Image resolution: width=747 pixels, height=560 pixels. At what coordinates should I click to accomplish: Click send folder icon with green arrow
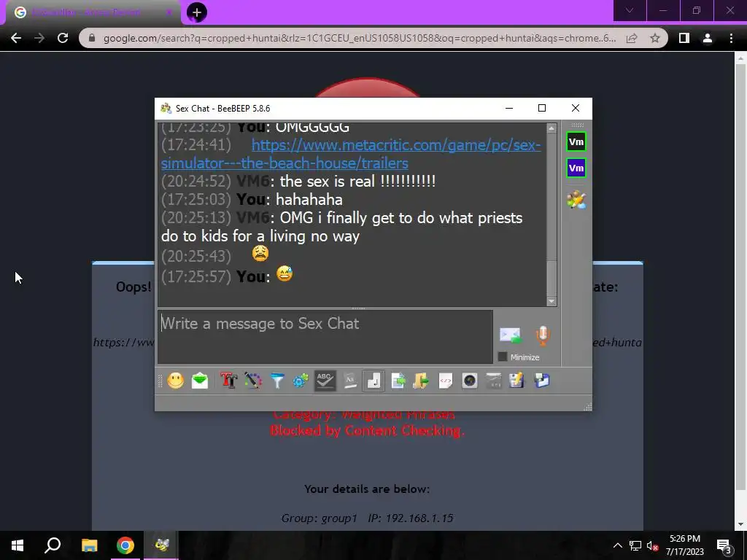tap(421, 381)
